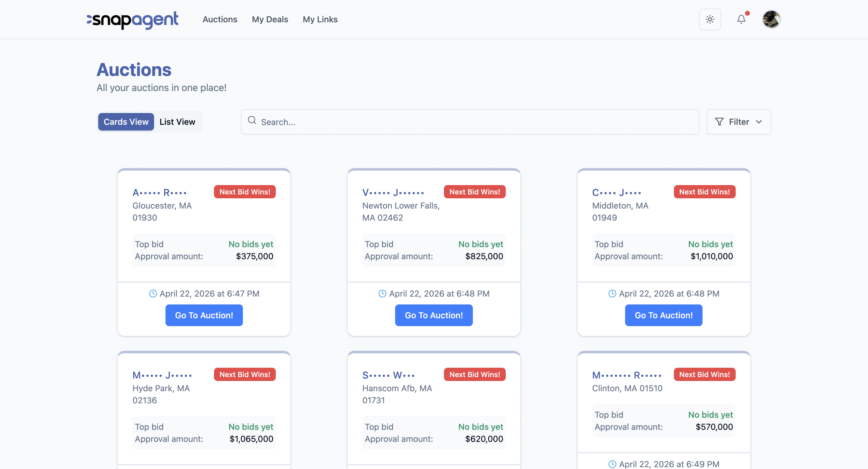This screenshot has height=469, width=868.
Task: Click Hyde Park, MA 02136 address
Action: coord(161,394)
